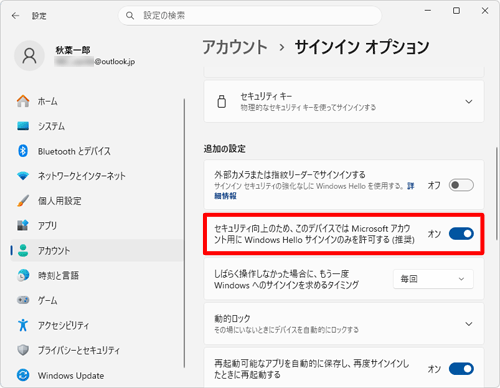Close the settings window
500x388 pixels.
click(485, 11)
